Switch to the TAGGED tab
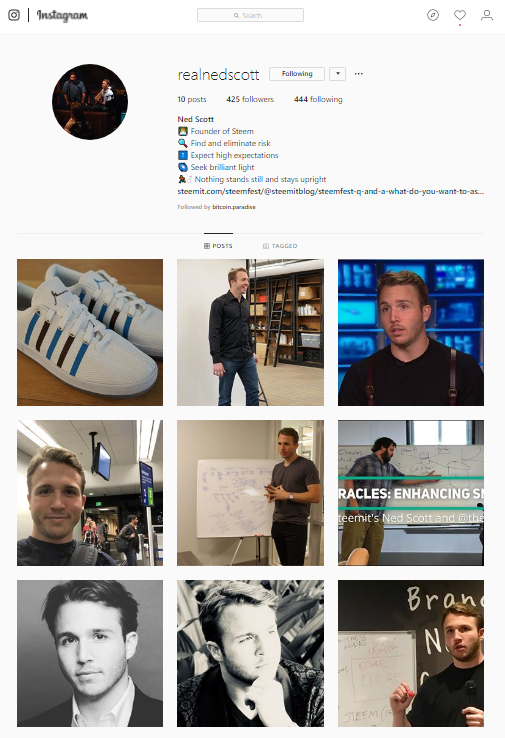This screenshot has height=738, width=505. point(280,246)
